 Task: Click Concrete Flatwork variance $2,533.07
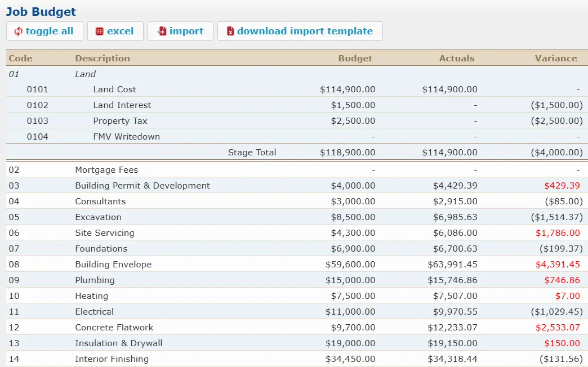coord(558,327)
